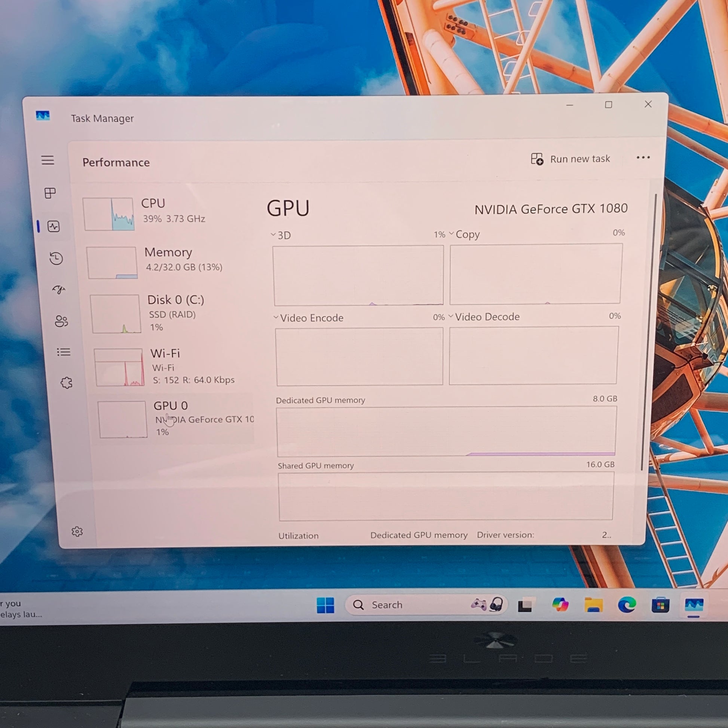Click the Run new task button
The image size is (728, 728).
click(x=570, y=159)
